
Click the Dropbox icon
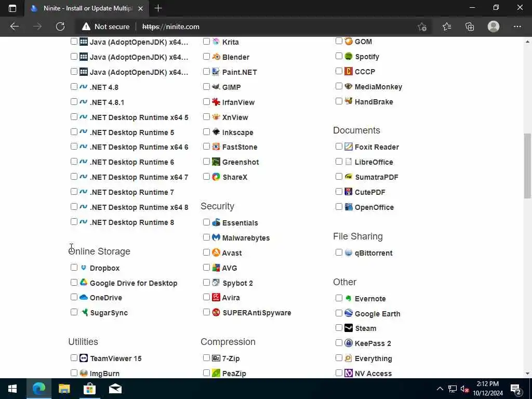click(x=84, y=268)
